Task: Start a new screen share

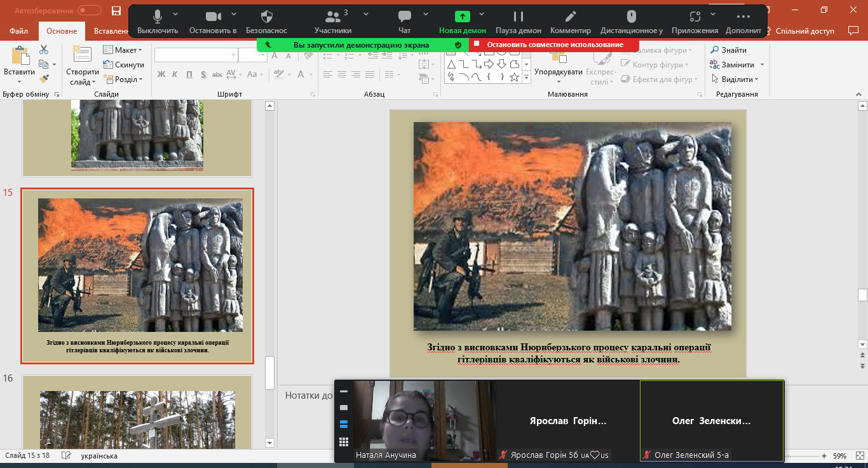Action: tap(463, 20)
